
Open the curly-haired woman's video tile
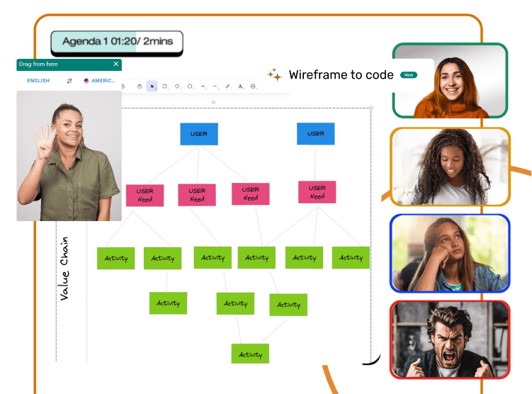pos(450,167)
